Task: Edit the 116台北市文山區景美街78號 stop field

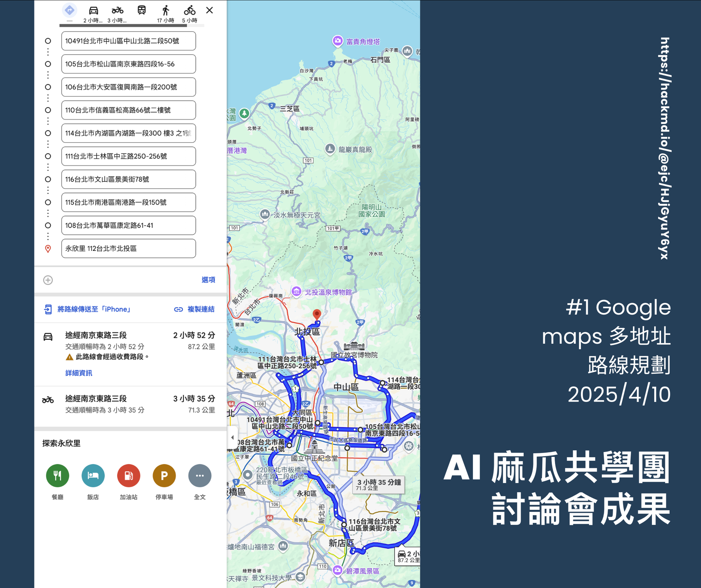Action: point(129,179)
